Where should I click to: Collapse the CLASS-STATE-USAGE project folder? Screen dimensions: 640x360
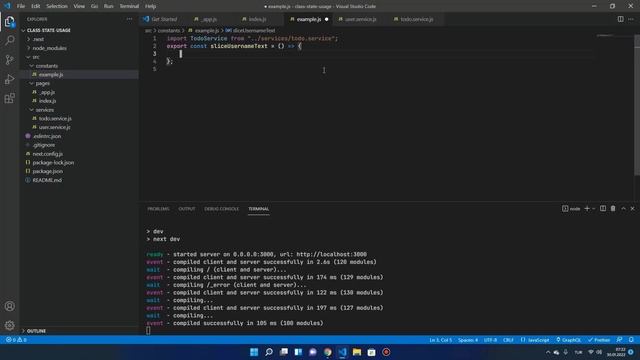tap(49, 30)
